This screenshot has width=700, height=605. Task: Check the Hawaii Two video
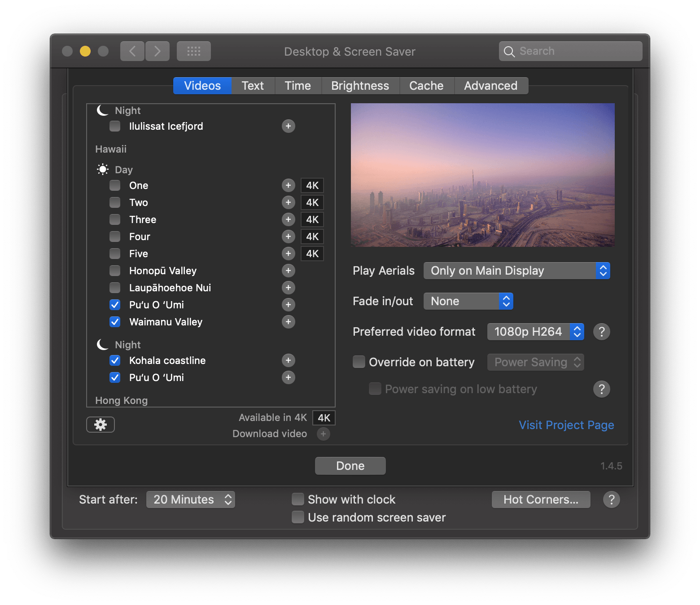(115, 202)
